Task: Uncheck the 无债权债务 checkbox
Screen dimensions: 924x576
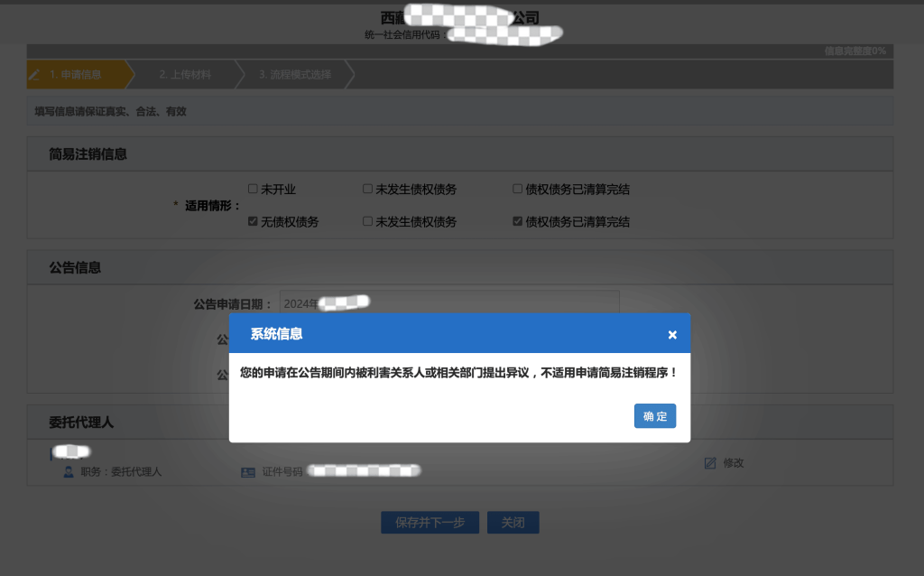Action: 253,221
